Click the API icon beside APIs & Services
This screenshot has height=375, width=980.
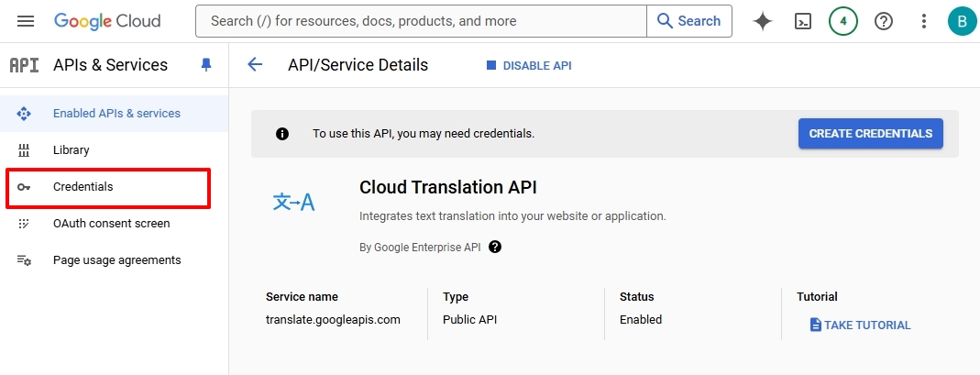[x=25, y=65]
